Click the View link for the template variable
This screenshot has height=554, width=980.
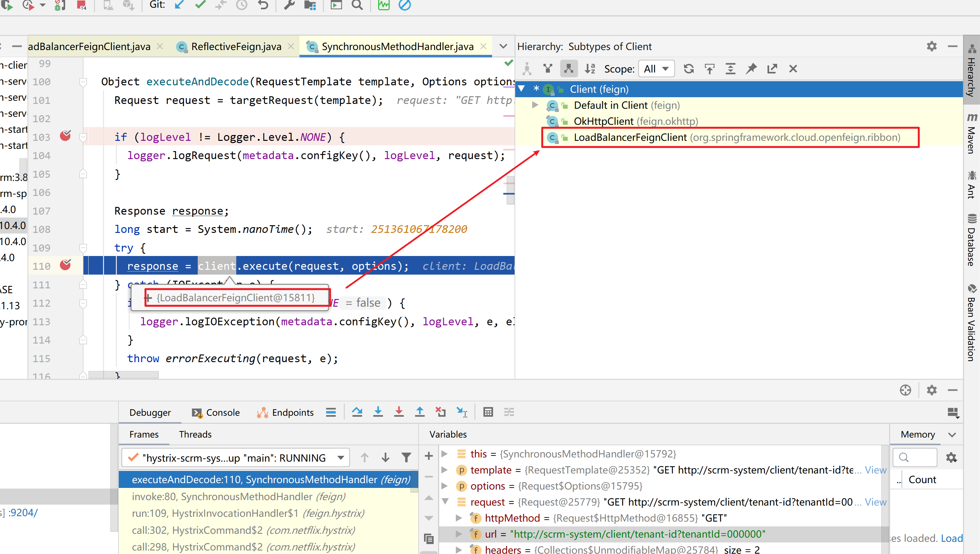point(875,470)
